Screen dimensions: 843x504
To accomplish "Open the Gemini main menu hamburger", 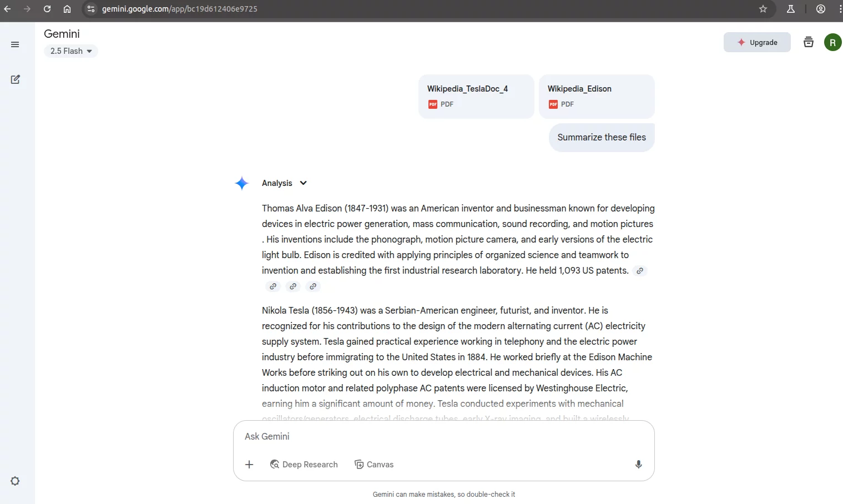I will [15, 44].
